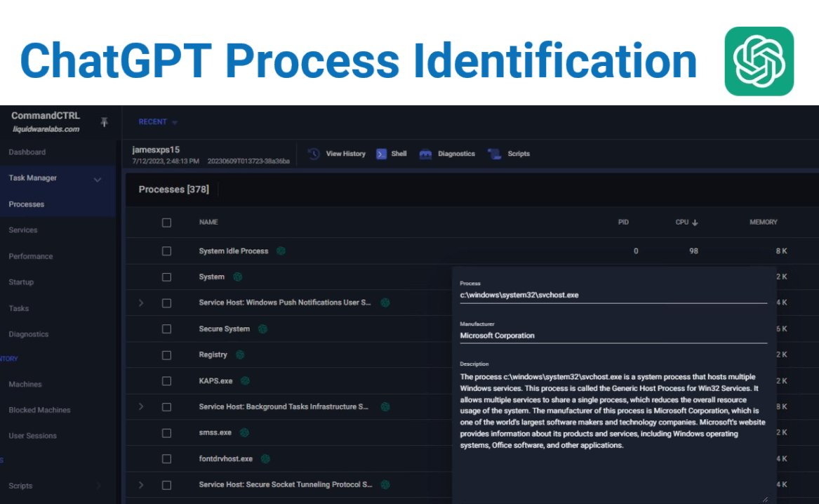Select the KAPS.exe checkbox
Viewport: 819px width, 504px height.
tap(166, 380)
